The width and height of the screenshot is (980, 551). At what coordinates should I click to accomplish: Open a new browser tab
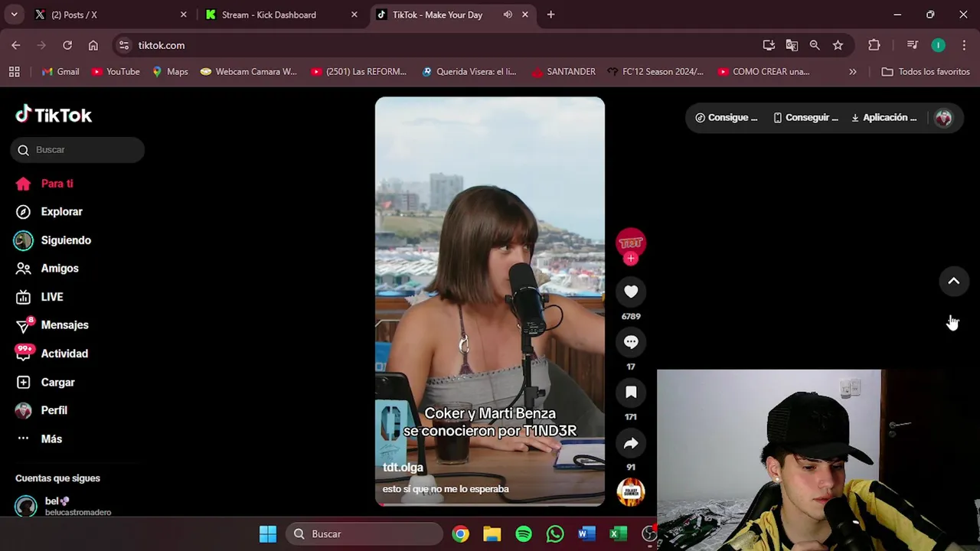(x=550, y=15)
